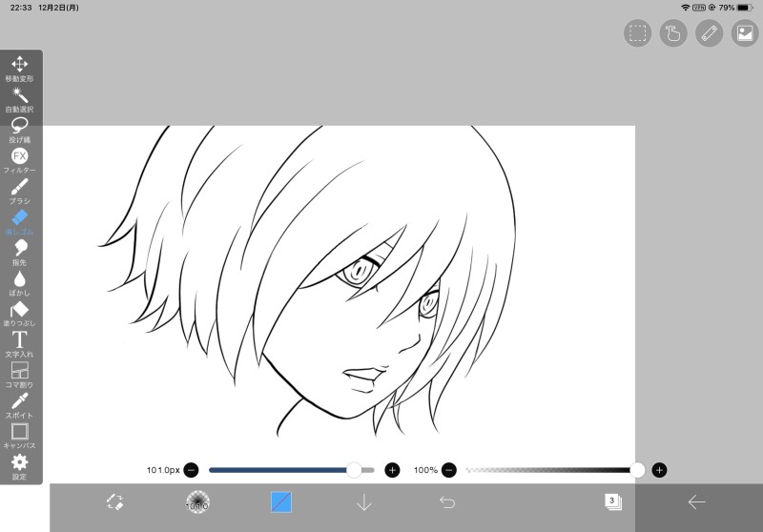Tap the battery indicator in status bar
This screenshot has width=763, height=532.
coord(745,8)
